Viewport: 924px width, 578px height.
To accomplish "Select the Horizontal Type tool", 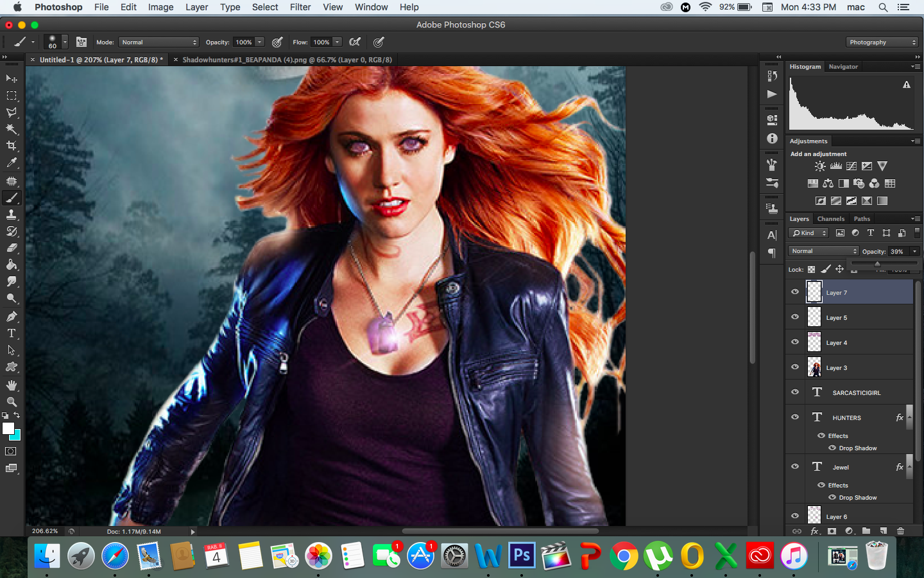I will click(x=12, y=333).
